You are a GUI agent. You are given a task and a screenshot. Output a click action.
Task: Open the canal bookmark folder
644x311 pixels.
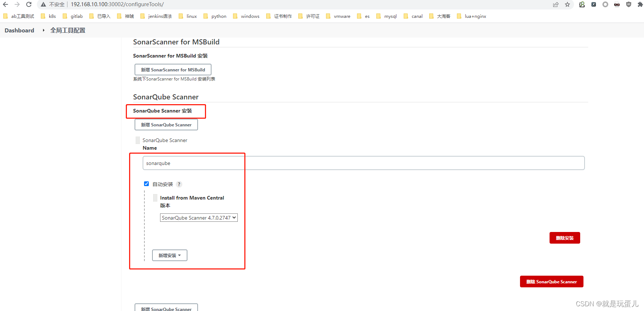413,16
